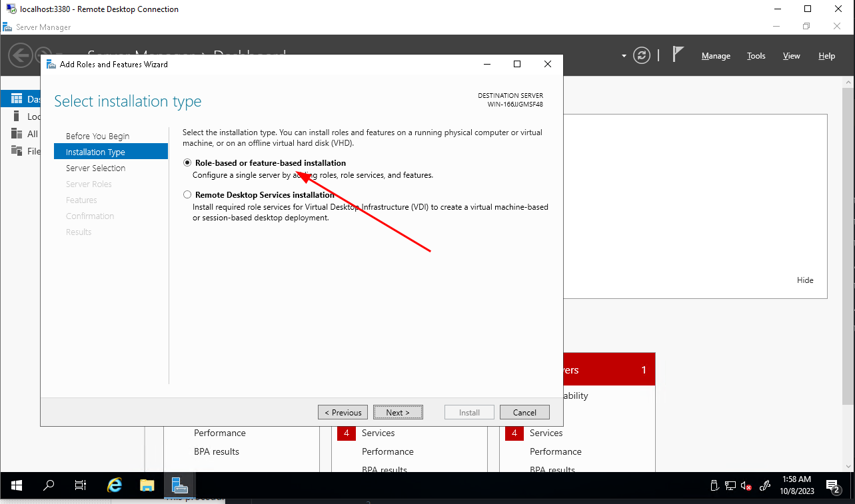855x504 pixels.
Task: Click the Previous button in wizard
Action: (x=343, y=412)
